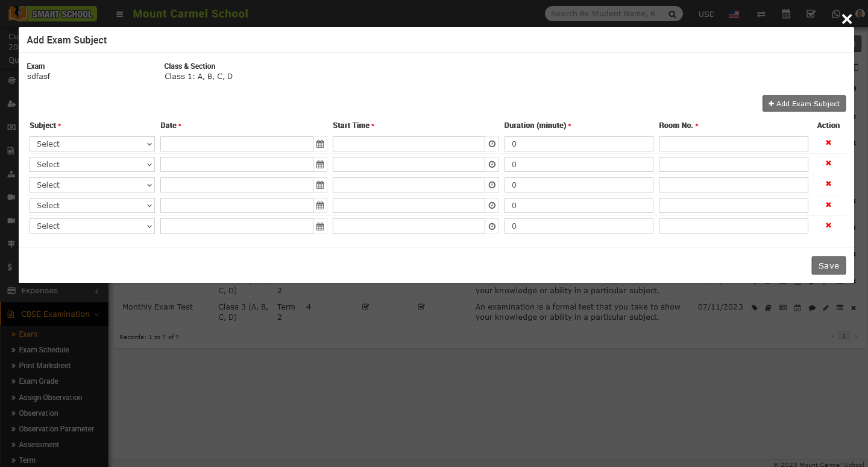
Task: Go to Print Marksheet menu item
Action: point(45,366)
